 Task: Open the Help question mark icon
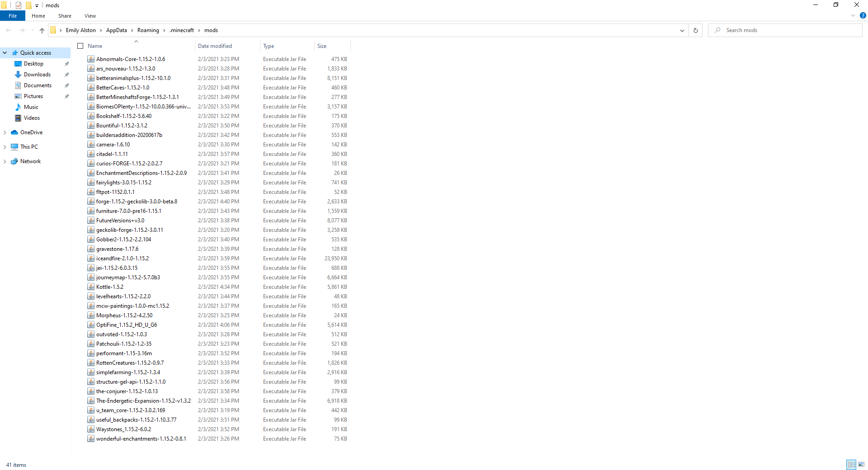click(863, 15)
